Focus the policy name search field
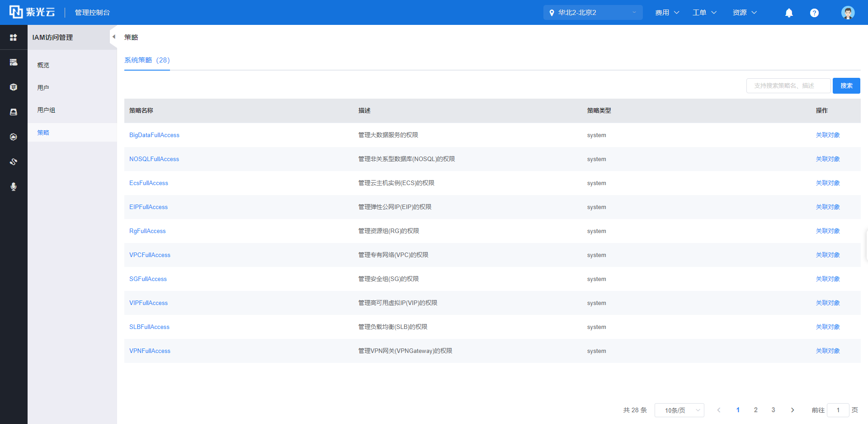The width and height of the screenshot is (868, 424). (788, 86)
